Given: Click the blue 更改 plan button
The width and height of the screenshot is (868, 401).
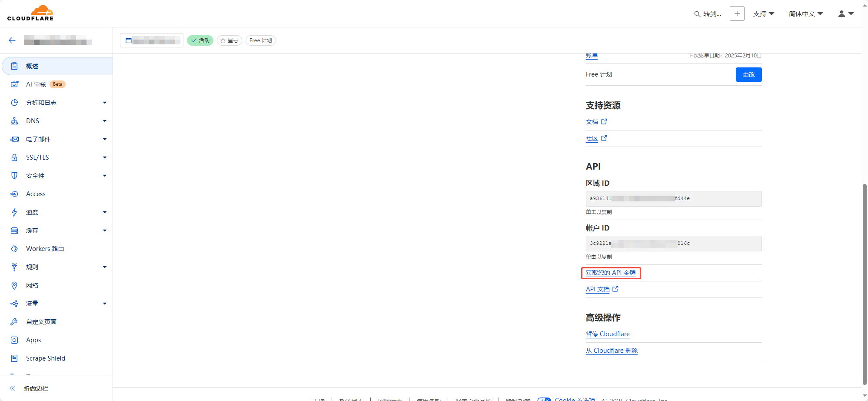Looking at the screenshot, I should (748, 74).
